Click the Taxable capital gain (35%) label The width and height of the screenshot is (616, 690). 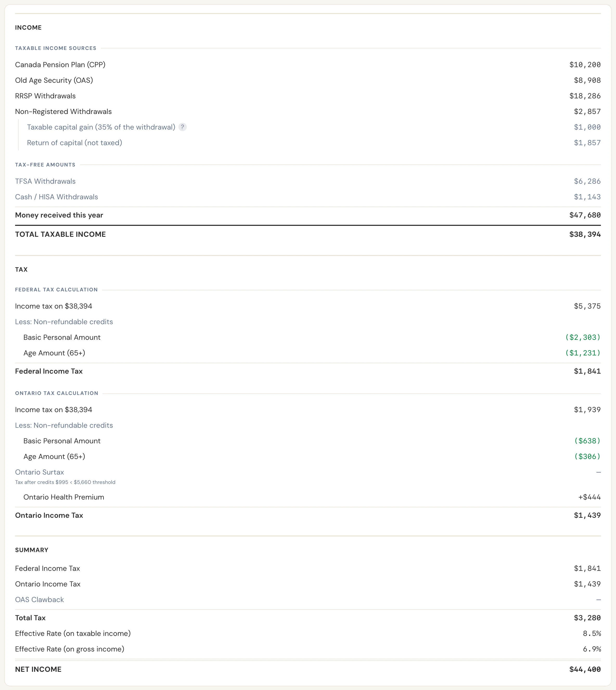101,127
